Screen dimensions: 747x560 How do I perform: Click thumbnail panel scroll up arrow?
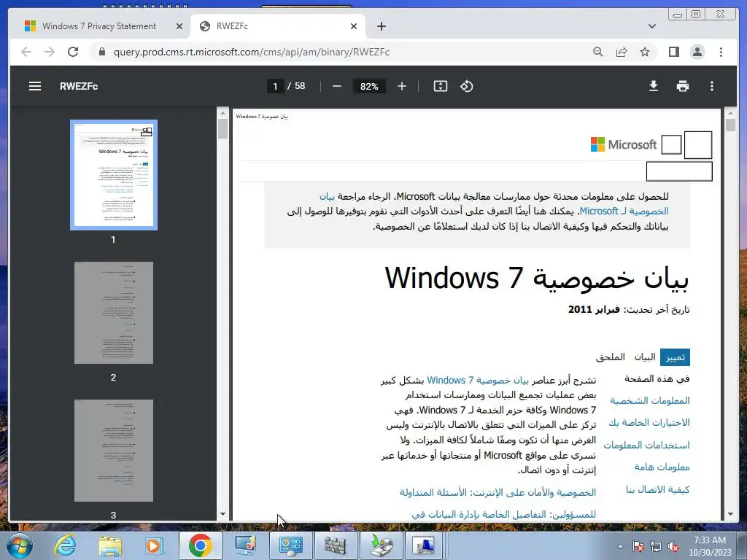coord(222,113)
